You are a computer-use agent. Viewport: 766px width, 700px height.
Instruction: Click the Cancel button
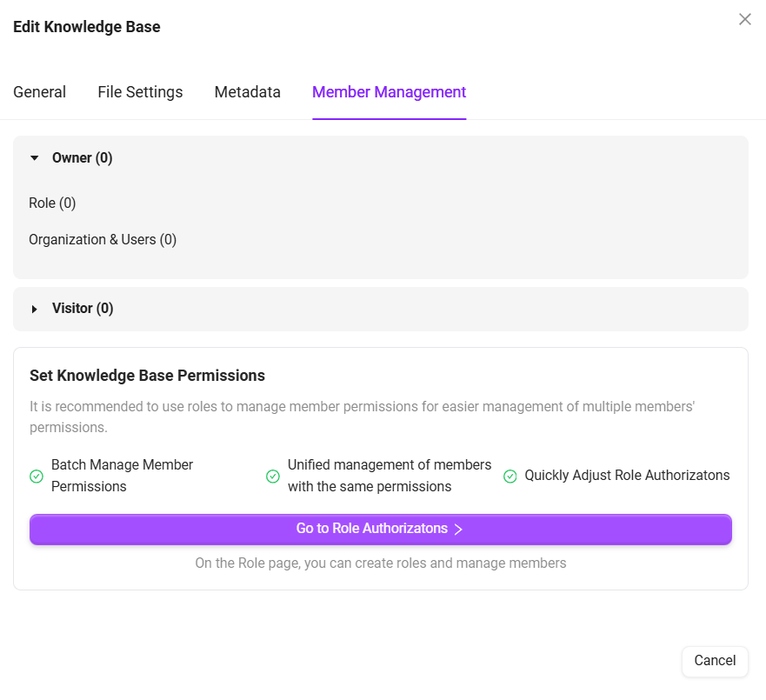coord(715,661)
